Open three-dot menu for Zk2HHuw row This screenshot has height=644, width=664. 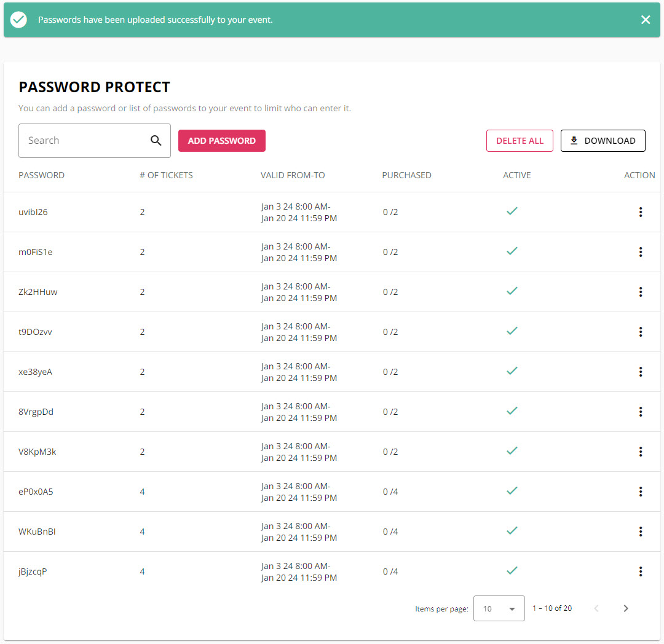click(x=640, y=292)
